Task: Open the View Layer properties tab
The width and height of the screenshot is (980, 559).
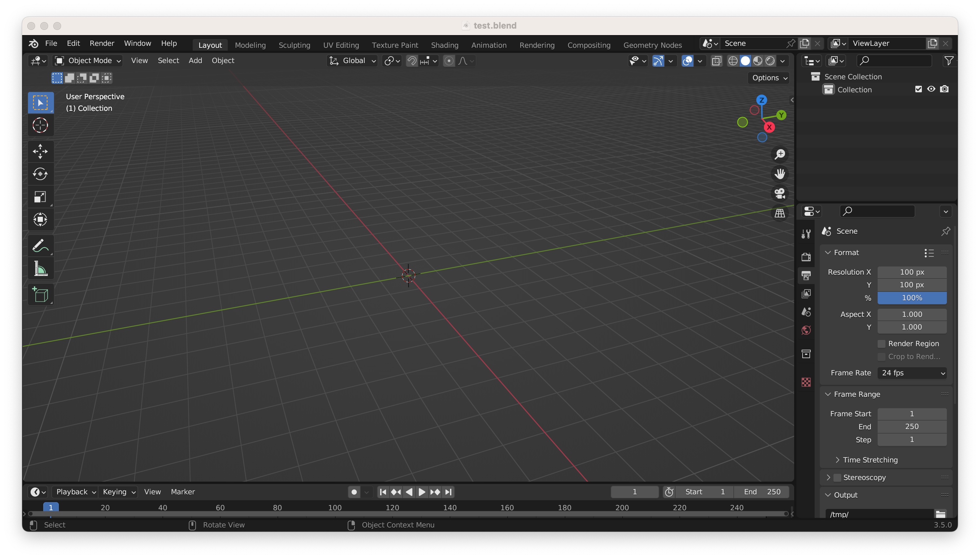Action: coord(806,293)
